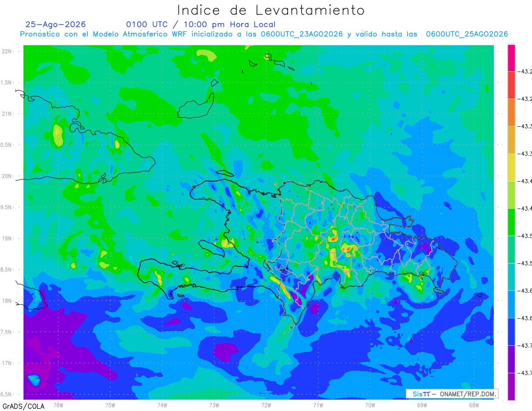Click the gold swatch in the color scale
The height and width of the screenshot is (411, 532).
(x=511, y=140)
